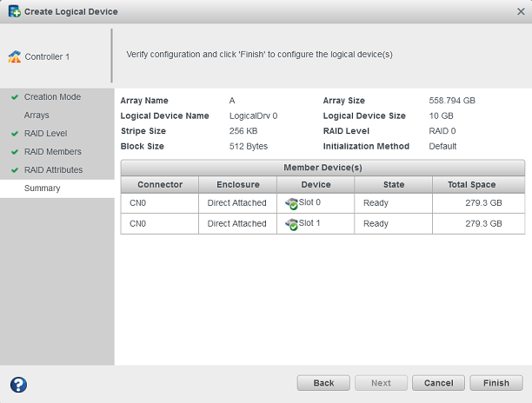Image resolution: width=532 pixels, height=403 pixels.
Task: Click the Slot 0 drive icon
Action: [x=291, y=202]
